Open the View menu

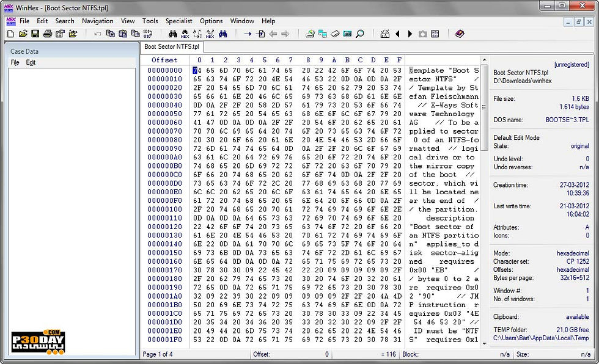click(128, 21)
